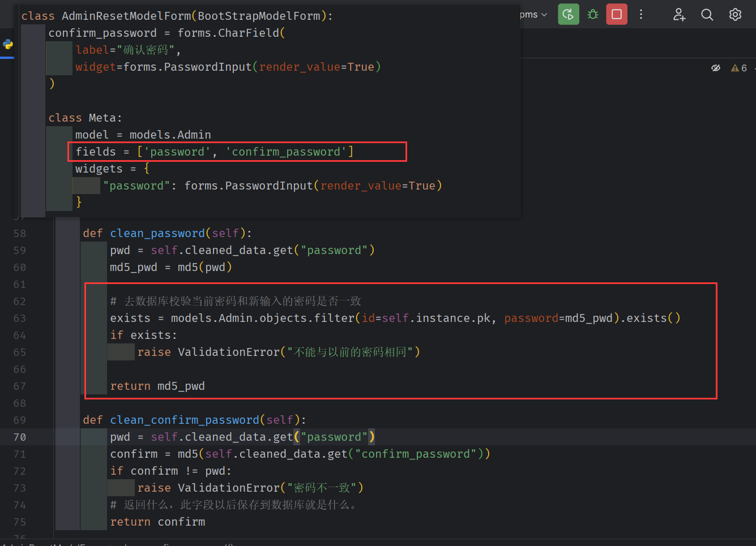
Task: Open the run configuration dropdown ending in pms
Action: tap(534, 14)
